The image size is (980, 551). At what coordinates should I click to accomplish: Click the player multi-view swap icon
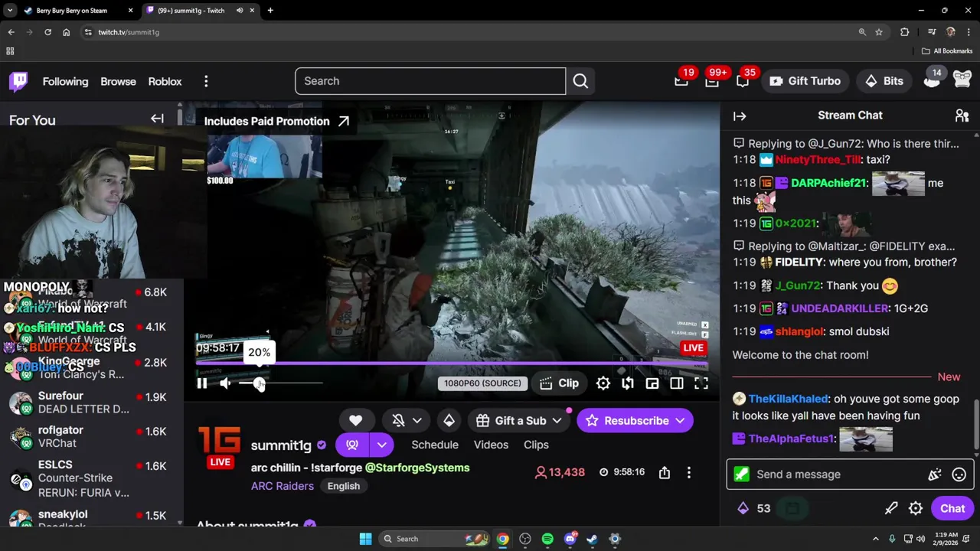(x=628, y=383)
